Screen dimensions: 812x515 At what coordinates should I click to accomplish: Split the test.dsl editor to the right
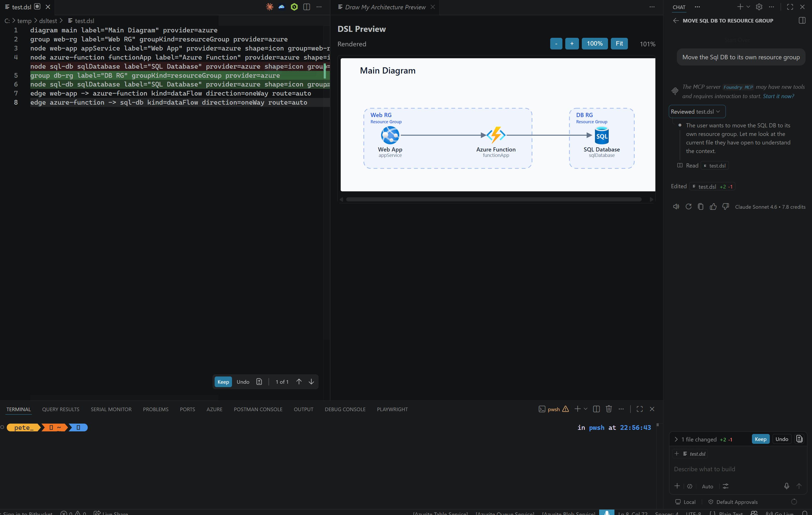pos(307,7)
